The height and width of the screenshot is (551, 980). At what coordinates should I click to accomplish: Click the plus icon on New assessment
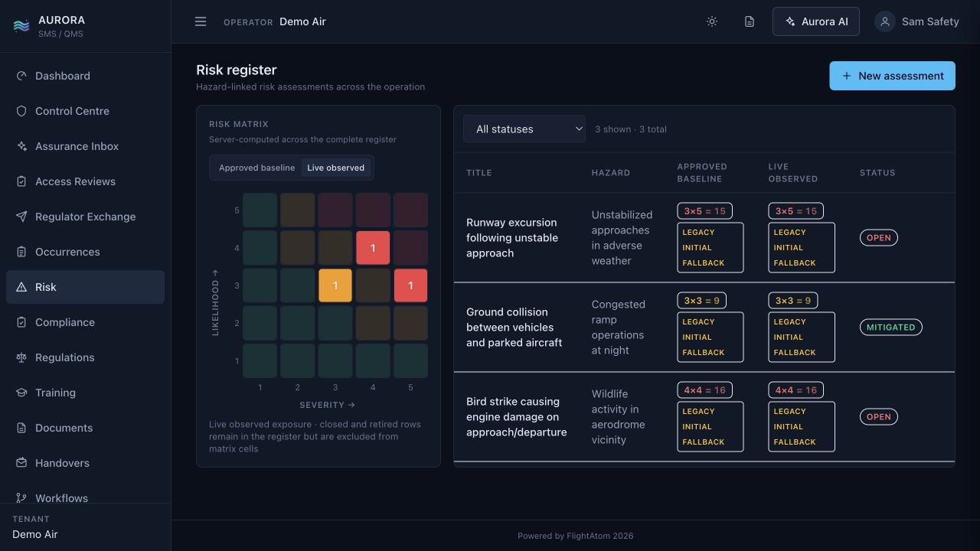pyautogui.click(x=847, y=76)
